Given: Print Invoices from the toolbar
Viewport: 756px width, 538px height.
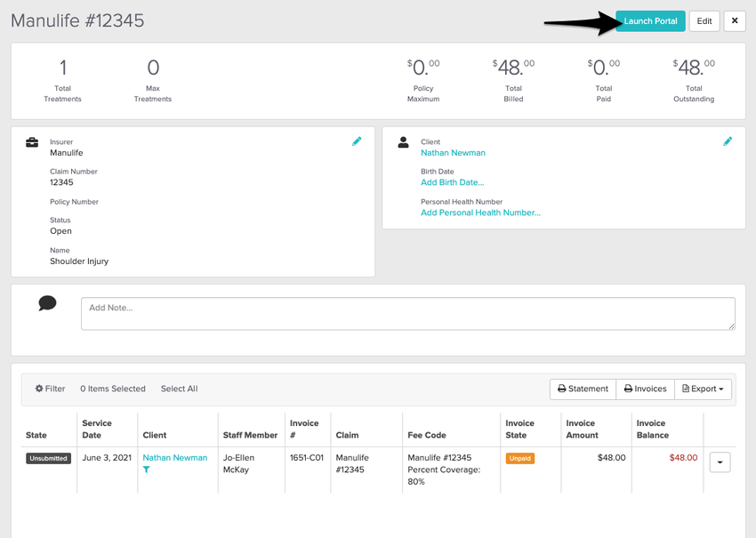Looking at the screenshot, I should point(645,389).
